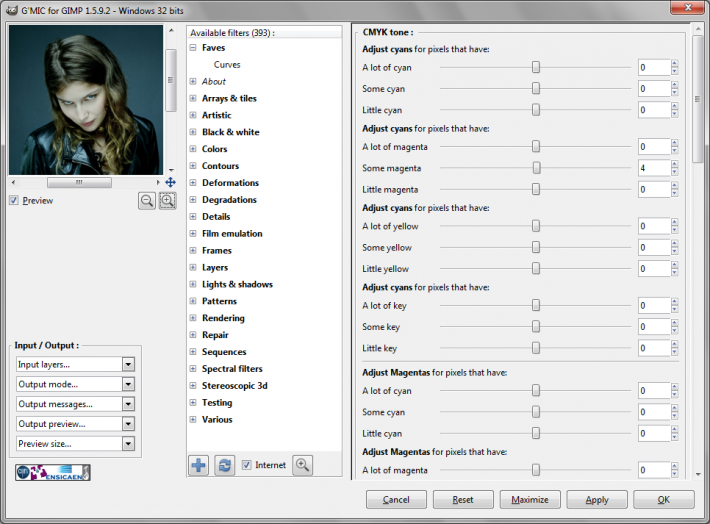Click the blue move-preview cross arrows icon

pos(170,182)
